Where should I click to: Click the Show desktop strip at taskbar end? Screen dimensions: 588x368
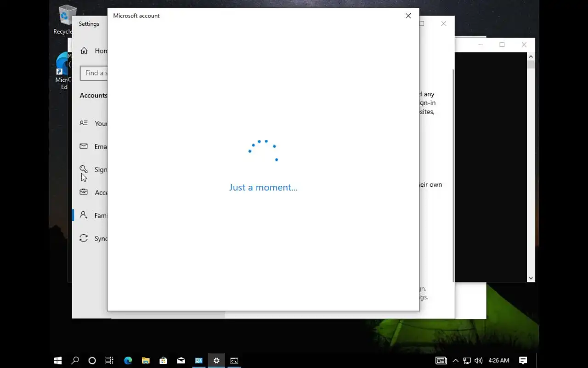click(x=537, y=361)
